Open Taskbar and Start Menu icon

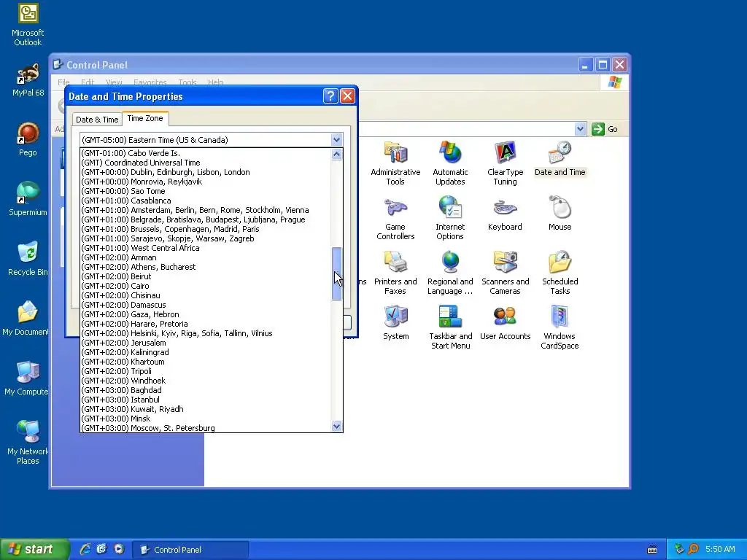coord(450,327)
